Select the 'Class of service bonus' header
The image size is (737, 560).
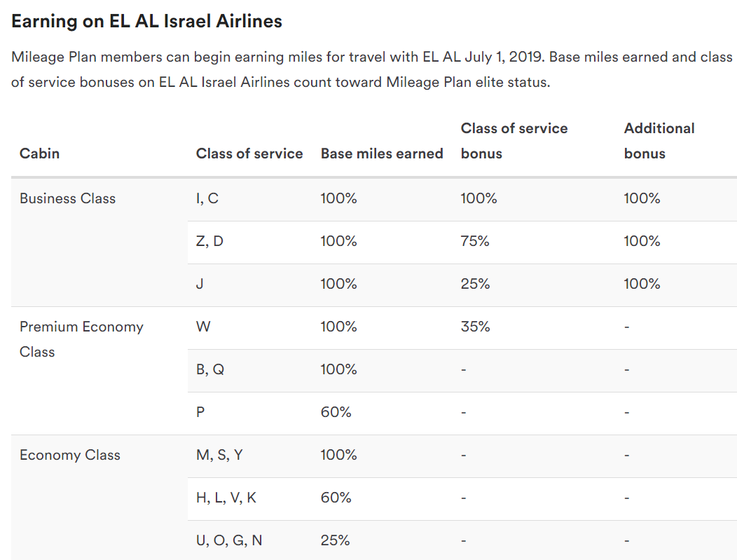tap(514, 141)
